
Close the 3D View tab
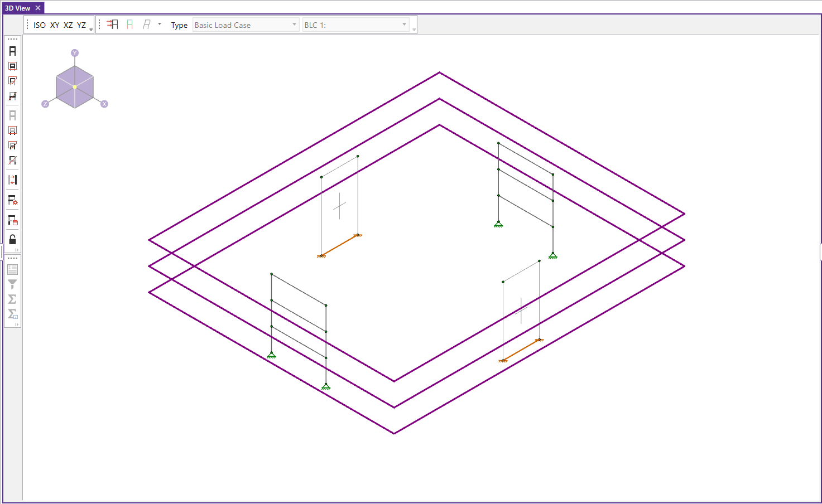coord(38,8)
